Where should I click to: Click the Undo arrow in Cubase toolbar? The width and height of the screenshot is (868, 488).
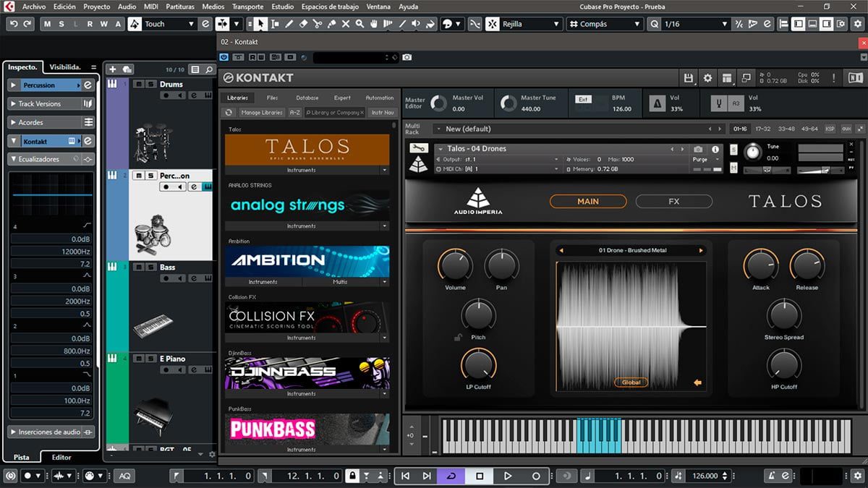pos(14,24)
